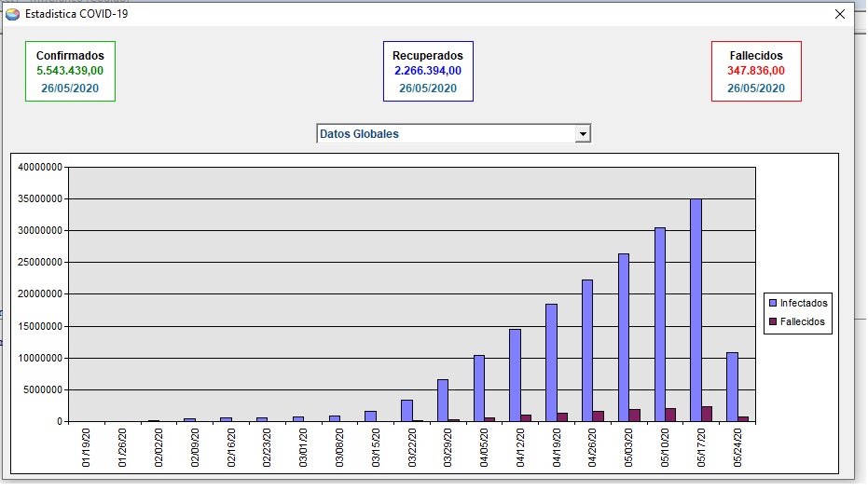868x491 pixels.
Task: Click the Recuperados heading text
Action: 428,56
